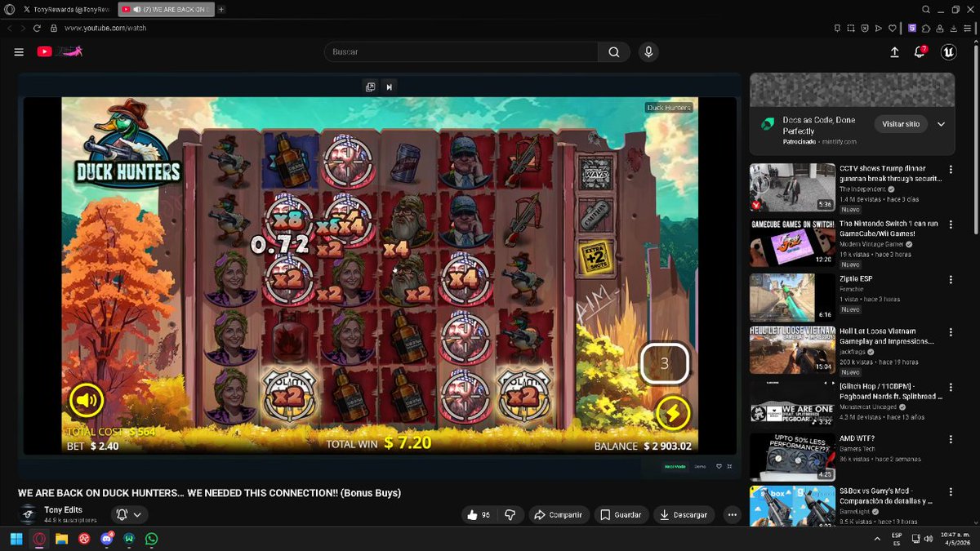
Task: Open Nintendo Switch GameCube video thumbnail
Action: coord(792,242)
